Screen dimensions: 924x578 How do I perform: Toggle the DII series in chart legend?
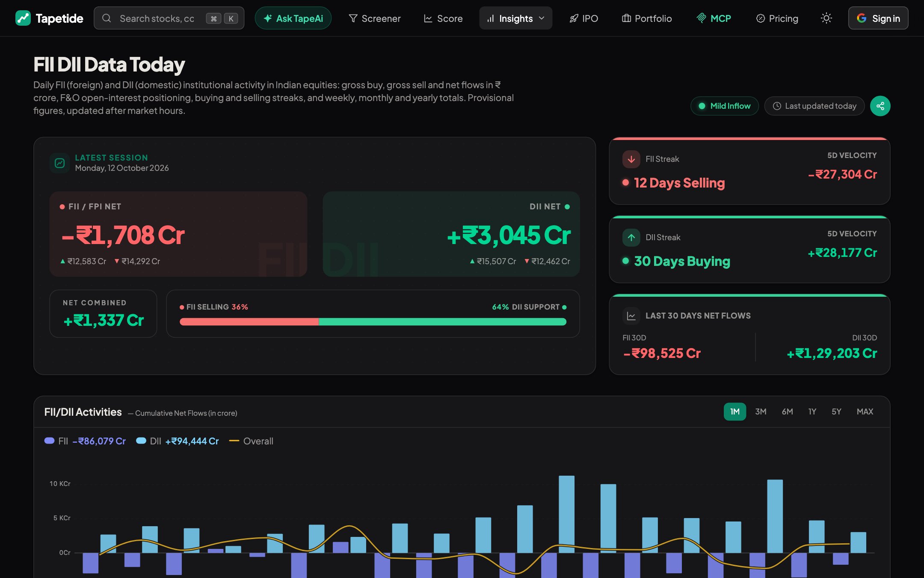pos(177,441)
